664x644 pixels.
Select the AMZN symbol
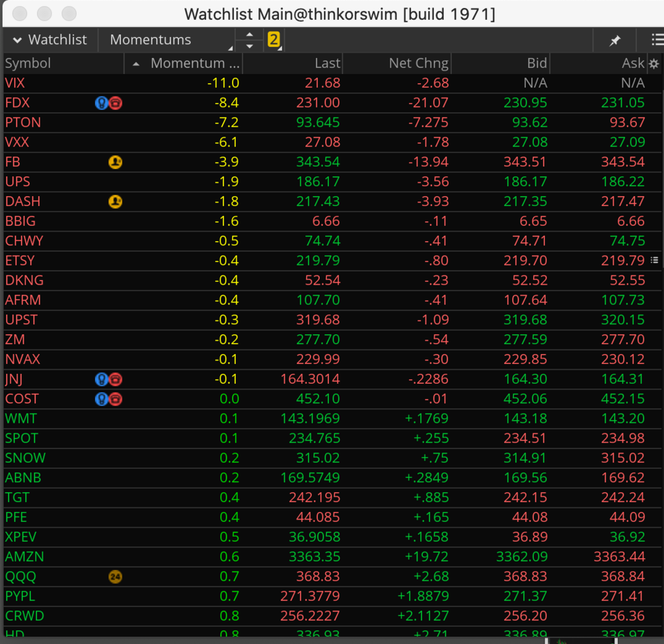[x=24, y=557]
